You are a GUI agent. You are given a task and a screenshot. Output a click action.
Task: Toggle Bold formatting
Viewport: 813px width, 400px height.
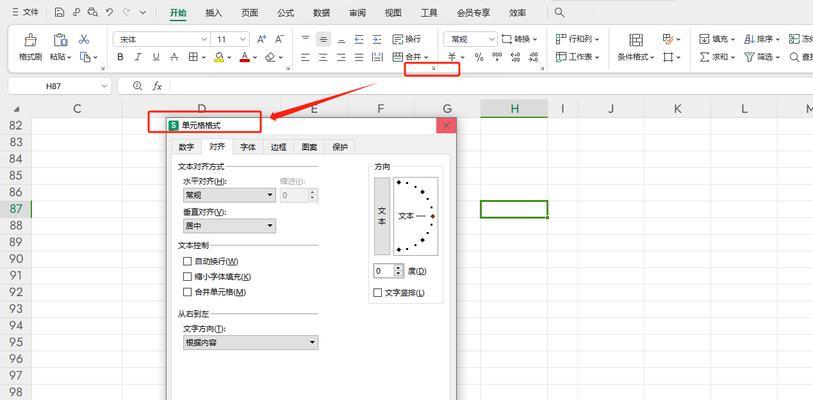120,57
